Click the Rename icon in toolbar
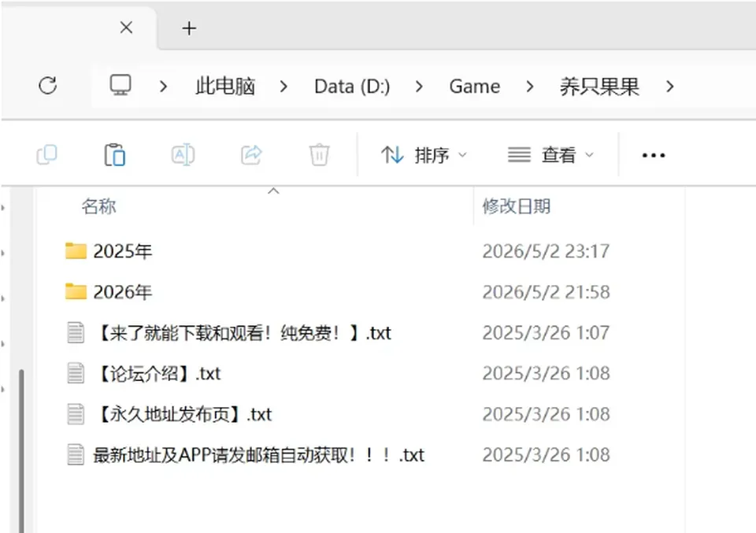Screen dimensions: 756x533 183,154
